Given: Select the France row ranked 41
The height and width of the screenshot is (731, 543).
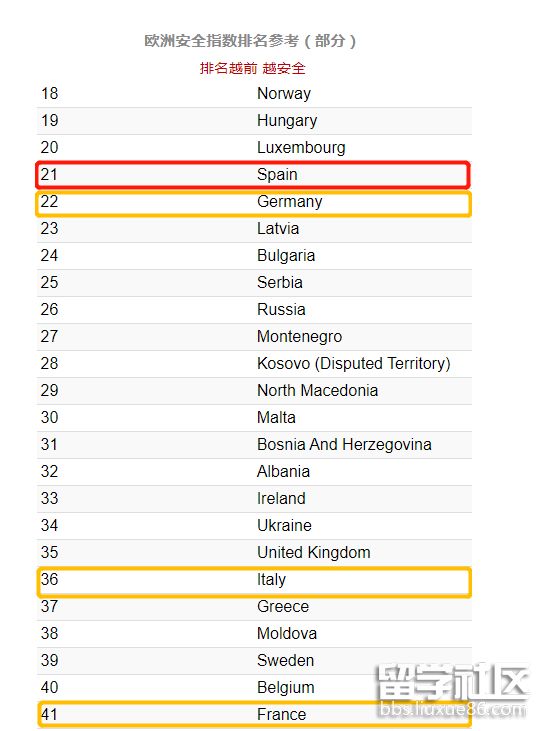Looking at the screenshot, I should [x=254, y=714].
